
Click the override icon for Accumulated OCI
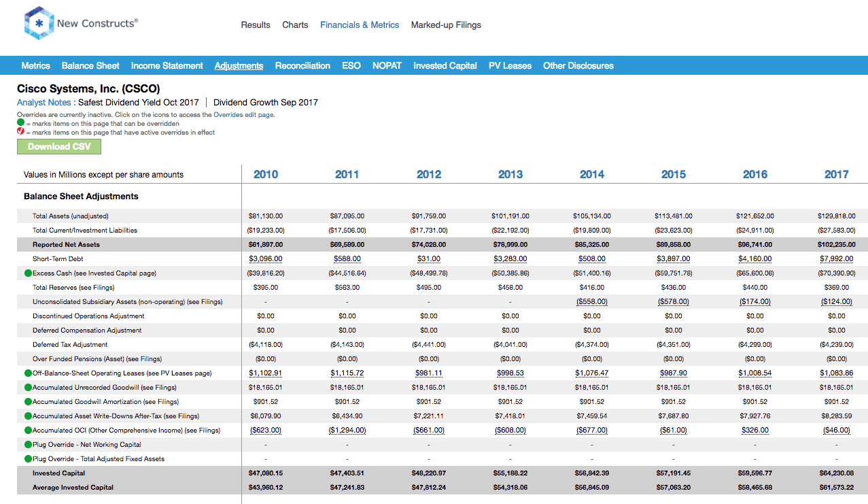[x=29, y=431]
